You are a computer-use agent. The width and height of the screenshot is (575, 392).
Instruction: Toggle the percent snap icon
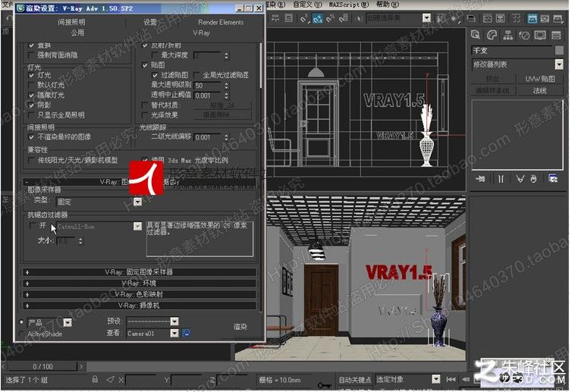pos(331,18)
